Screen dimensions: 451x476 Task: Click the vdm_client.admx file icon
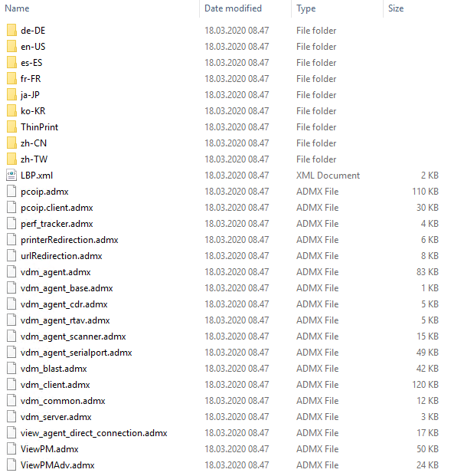(x=11, y=384)
